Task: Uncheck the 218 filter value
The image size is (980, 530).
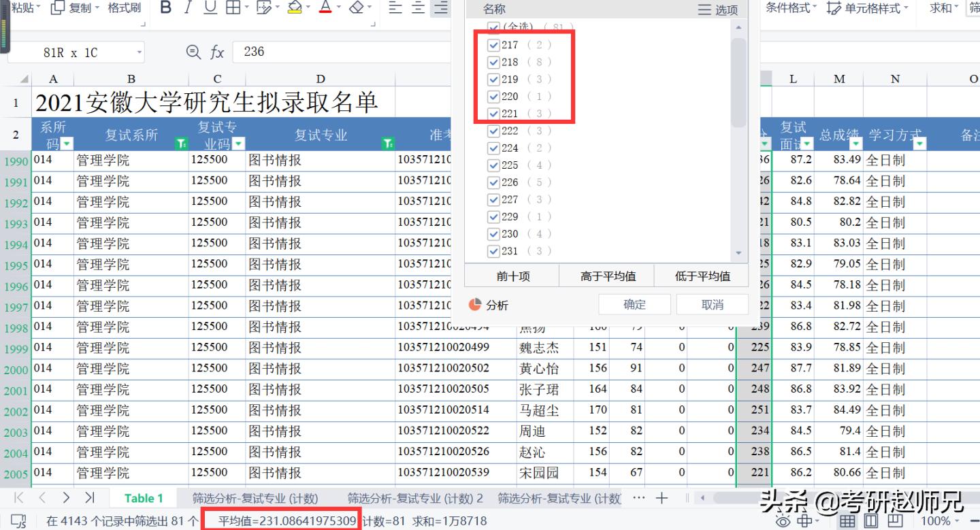Action: coord(494,62)
